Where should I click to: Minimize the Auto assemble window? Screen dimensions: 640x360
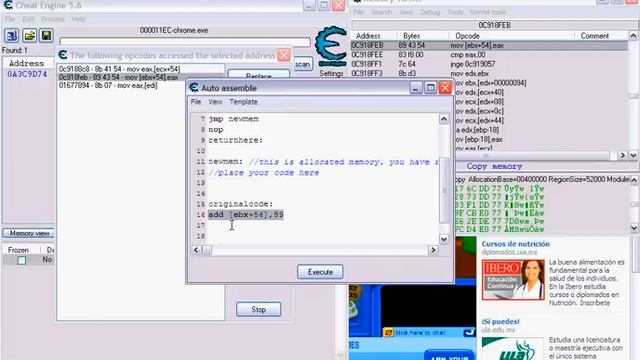click(416, 88)
